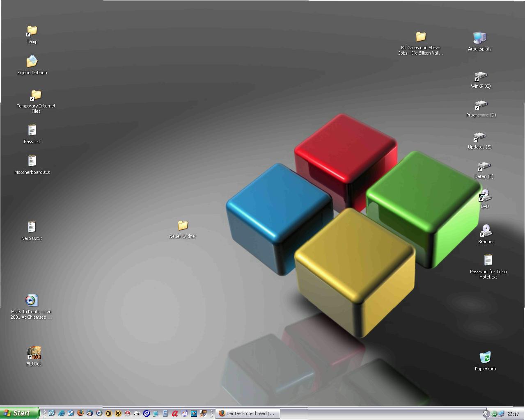Viewport: 525px width, 420px height.
Task: Select the Arbeitsplatz desktop icon
Action: (x=479, y=38)
